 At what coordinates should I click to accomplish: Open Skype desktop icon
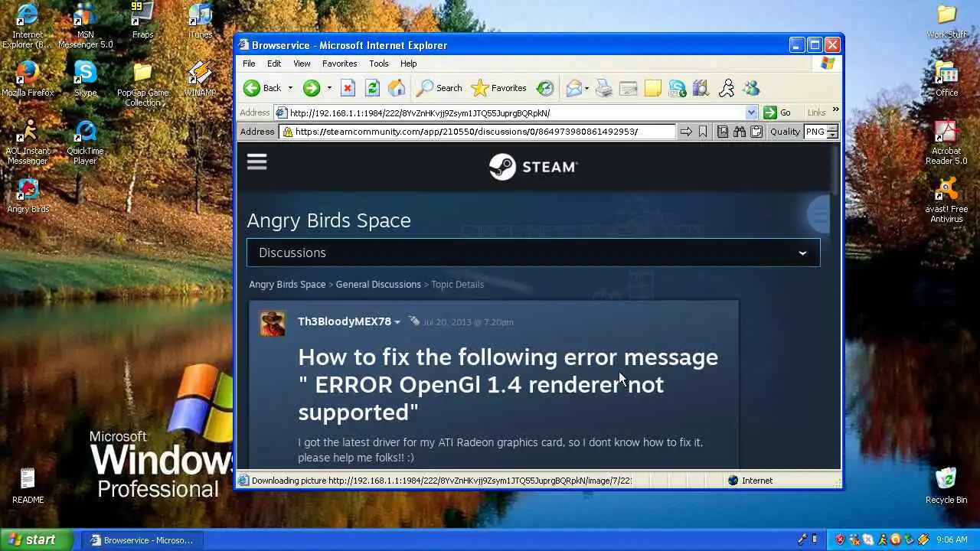click(x=85, y=79)
